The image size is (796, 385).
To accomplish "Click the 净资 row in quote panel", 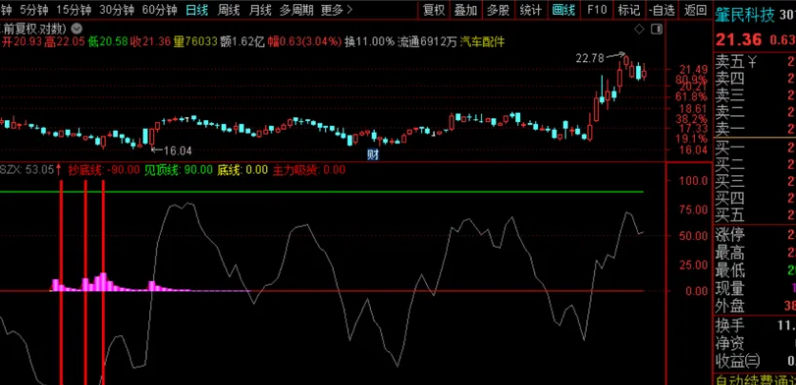I will click(755, 343).
